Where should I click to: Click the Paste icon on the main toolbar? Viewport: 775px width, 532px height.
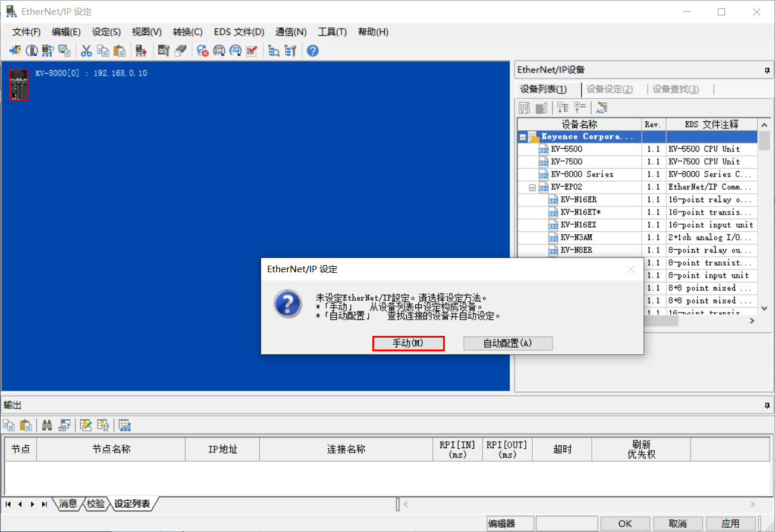(x=119, y=51)
